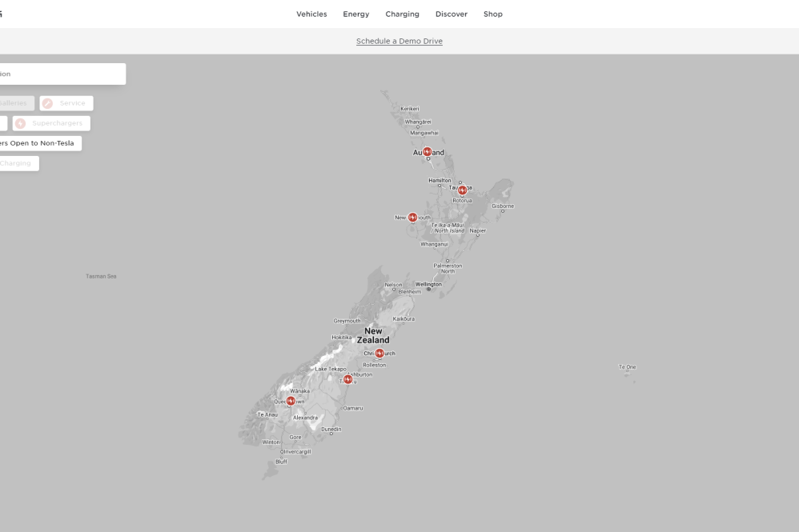This screenshot has height=532, width=799.
Task: Click the Tauranga Supercharger marker
Action: [x=462, y=190]
